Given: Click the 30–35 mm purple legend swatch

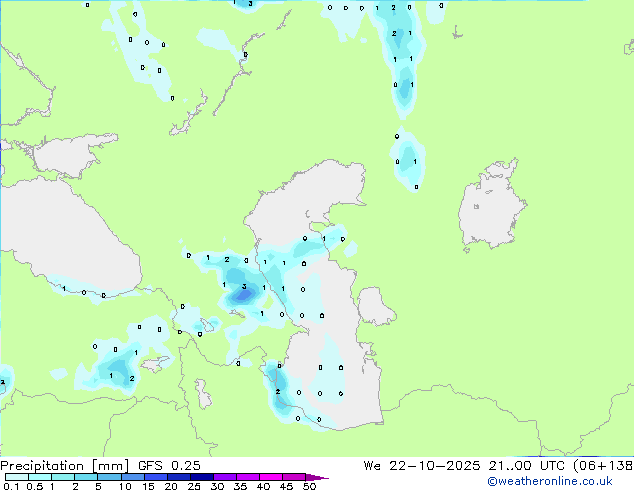Looking at the screenshot, I should click(x=225, y=477).
